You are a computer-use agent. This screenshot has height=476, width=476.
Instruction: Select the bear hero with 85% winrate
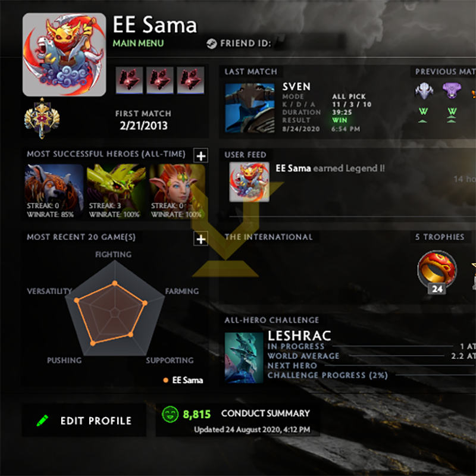coord(54,192)
